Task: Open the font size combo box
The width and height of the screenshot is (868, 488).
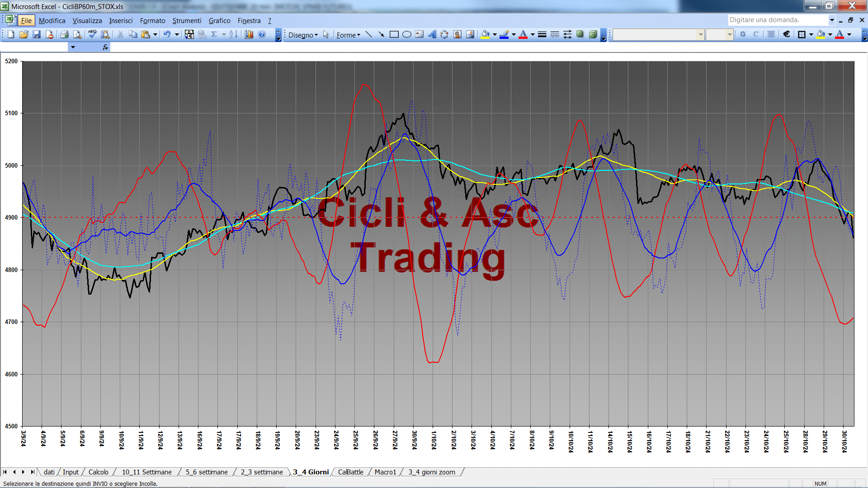Action: point(719,34)
